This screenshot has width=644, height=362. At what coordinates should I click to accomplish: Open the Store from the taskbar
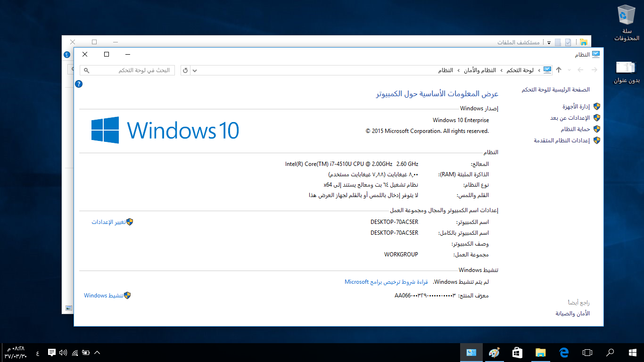tap(517, 353)
